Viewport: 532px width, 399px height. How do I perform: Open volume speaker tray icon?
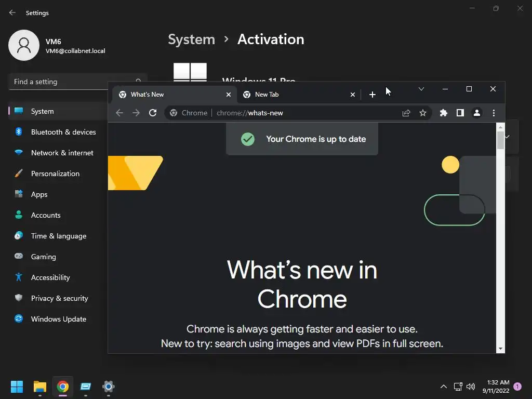tap(471, 387)
